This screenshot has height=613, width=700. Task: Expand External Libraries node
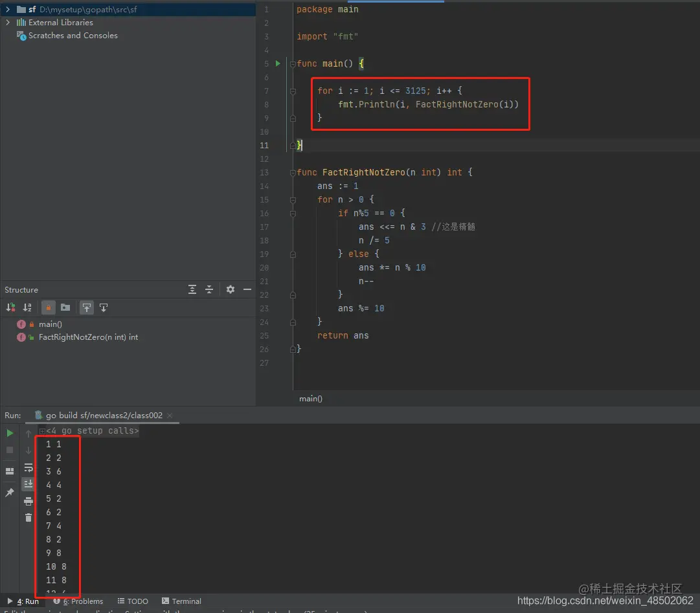click(8, 22)
